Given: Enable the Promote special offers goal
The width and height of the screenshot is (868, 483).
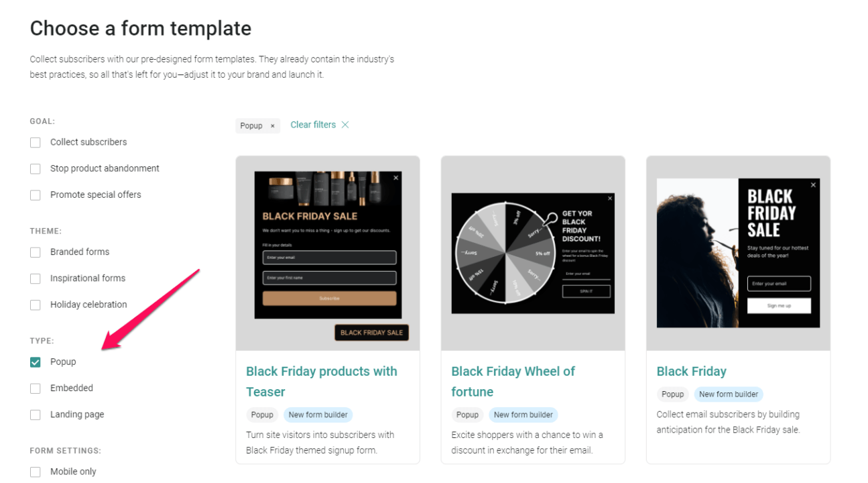Looking at the screenshot, I should click(x=35, y=195).
